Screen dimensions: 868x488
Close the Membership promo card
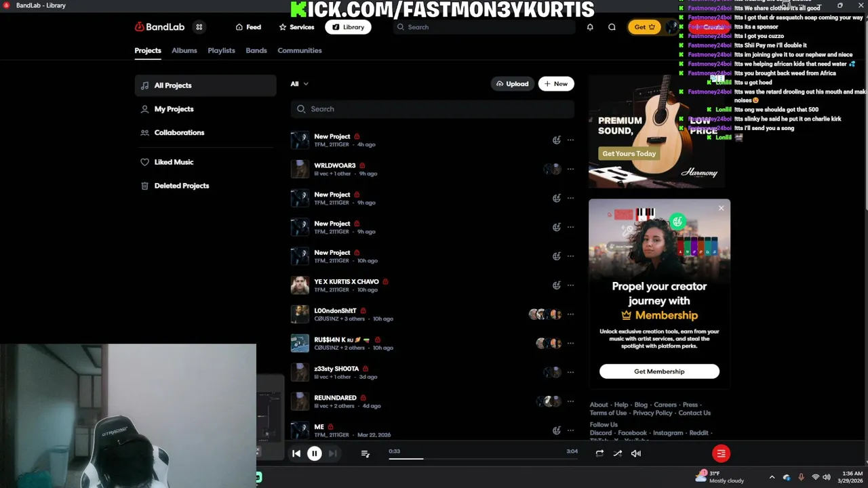pos(721,208)
